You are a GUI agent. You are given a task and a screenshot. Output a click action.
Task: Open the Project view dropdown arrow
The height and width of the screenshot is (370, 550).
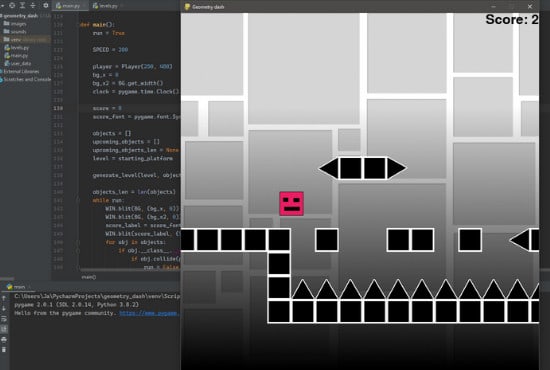pos(2,5)
